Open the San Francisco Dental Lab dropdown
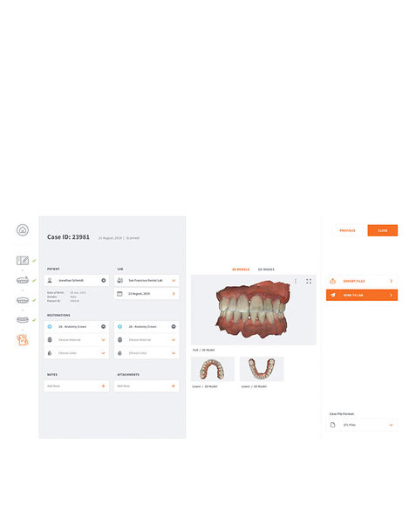Screen dimensions: 409x532 (x=147, y=280)
